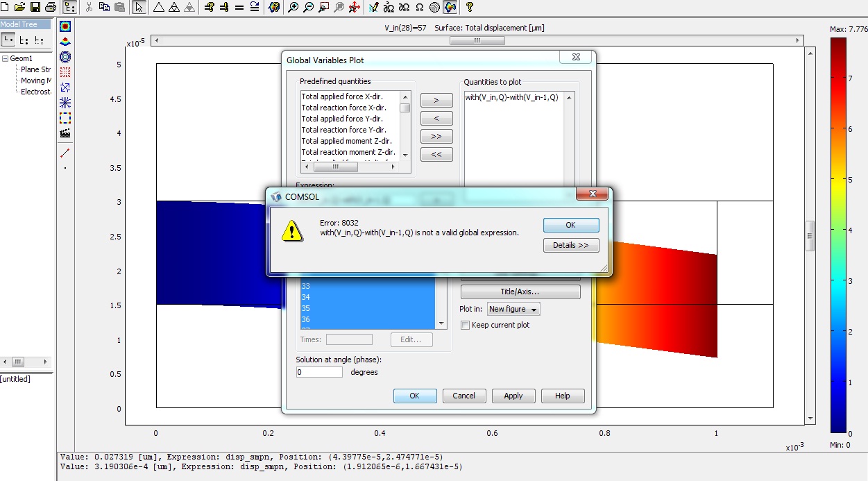This screenshot has height=481, width=868.
Task: Open the 'Plot in' New figure dropdown
Action: pos(513,309)
